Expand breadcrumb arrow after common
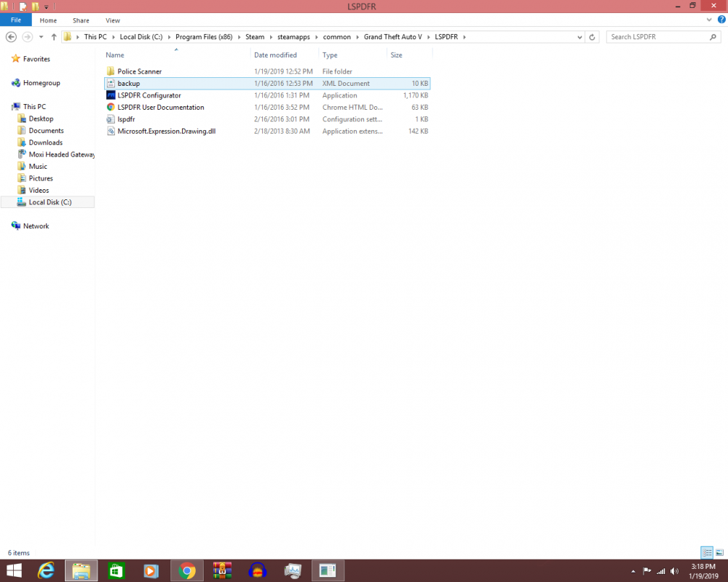 357,37
